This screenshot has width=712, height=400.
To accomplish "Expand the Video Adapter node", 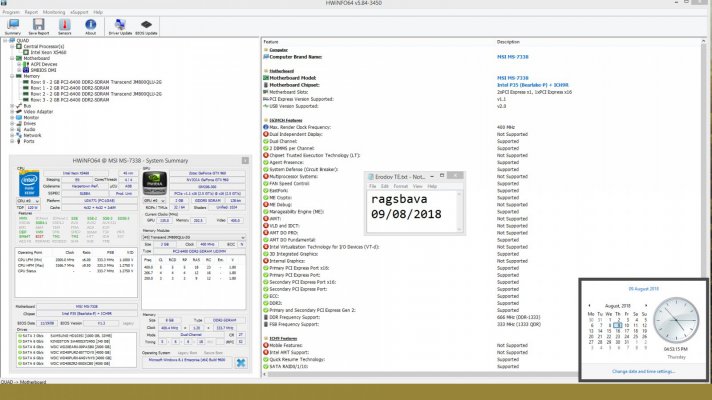I will pyautogui.click(x=12, y=112).
